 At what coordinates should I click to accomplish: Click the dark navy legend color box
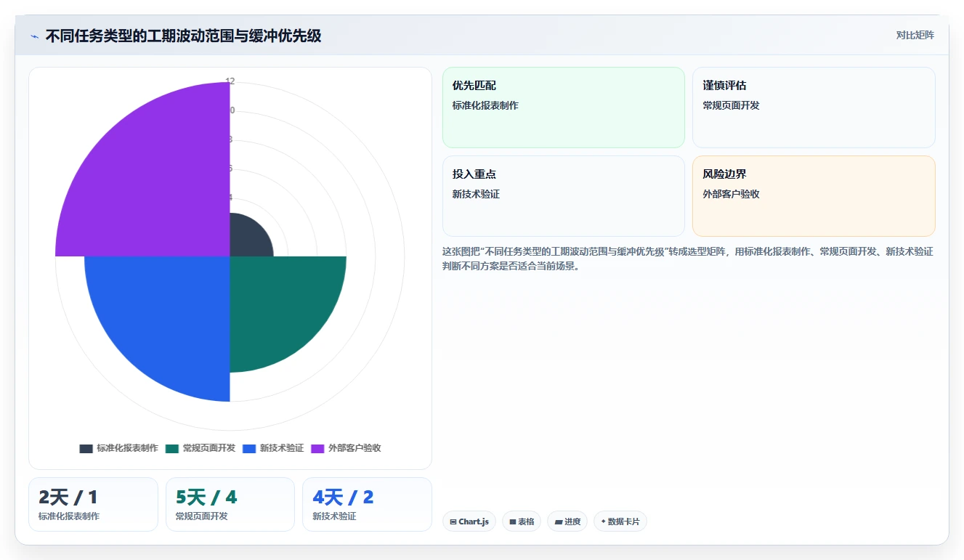[86, 448]
